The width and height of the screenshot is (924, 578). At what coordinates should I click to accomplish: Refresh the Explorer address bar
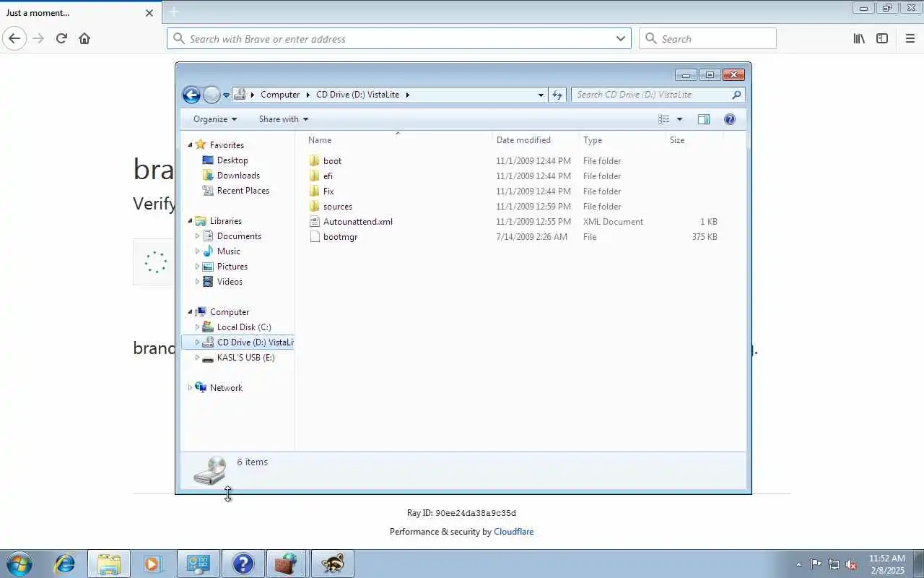[557, 95]
